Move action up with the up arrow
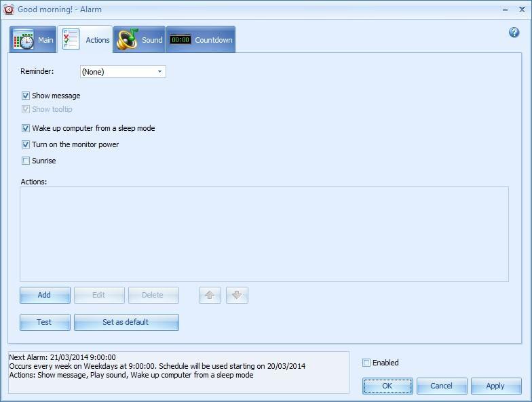 point(210,295)
